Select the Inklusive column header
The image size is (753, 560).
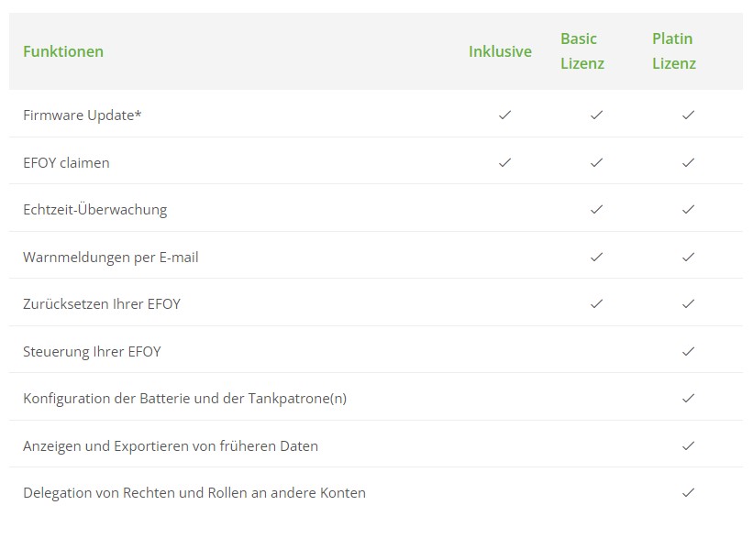coord(501,51)
